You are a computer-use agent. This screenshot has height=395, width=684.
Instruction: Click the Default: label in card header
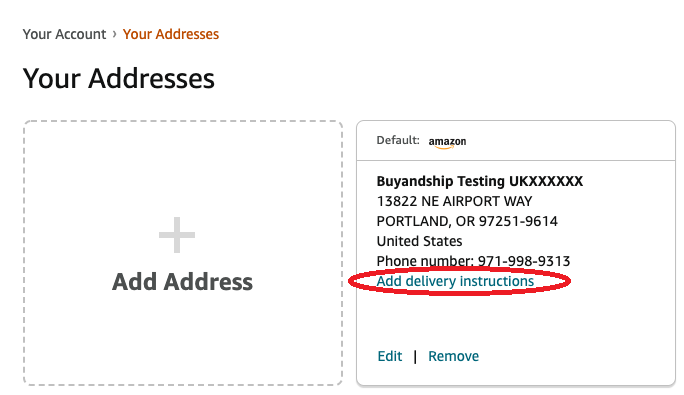coord(398,140)
